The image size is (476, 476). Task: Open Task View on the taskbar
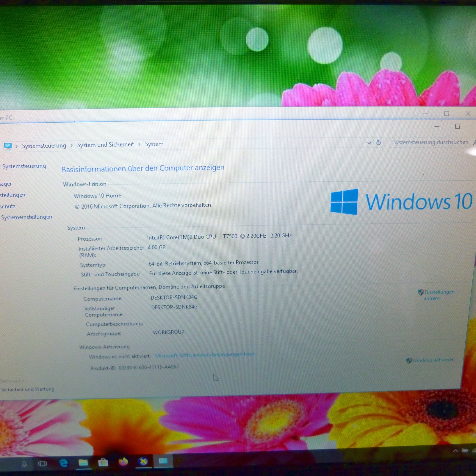coord(43,464)
